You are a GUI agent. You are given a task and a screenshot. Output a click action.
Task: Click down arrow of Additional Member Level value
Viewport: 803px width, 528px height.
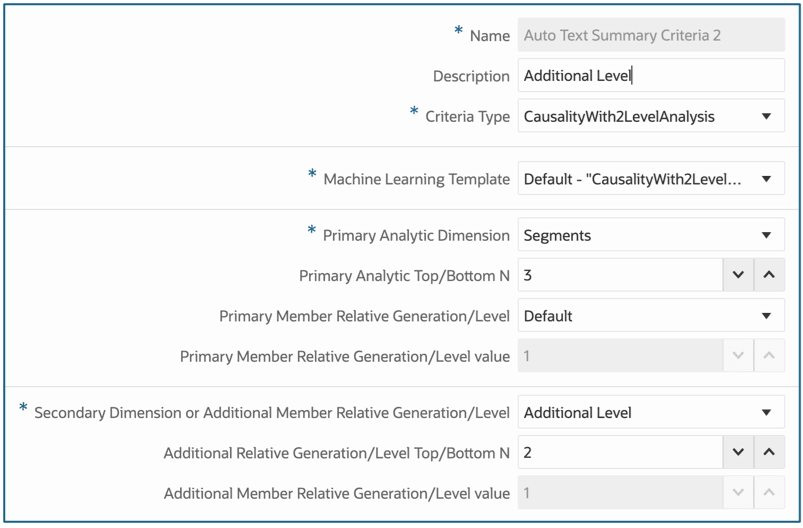point(738,493)
